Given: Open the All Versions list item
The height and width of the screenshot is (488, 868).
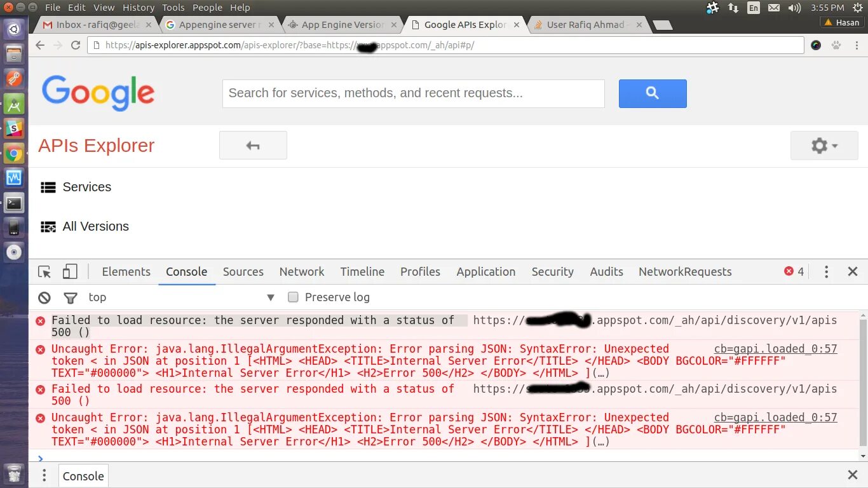Looking at the screenshot, I should click(85, 226).
